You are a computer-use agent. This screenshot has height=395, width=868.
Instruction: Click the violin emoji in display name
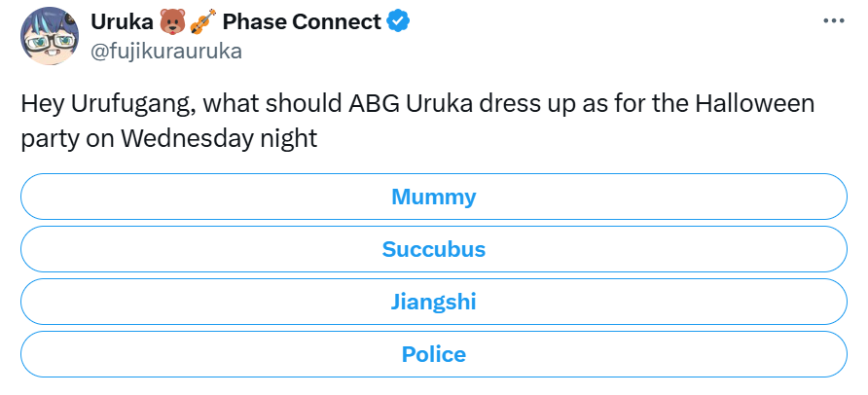click(203, 22)
